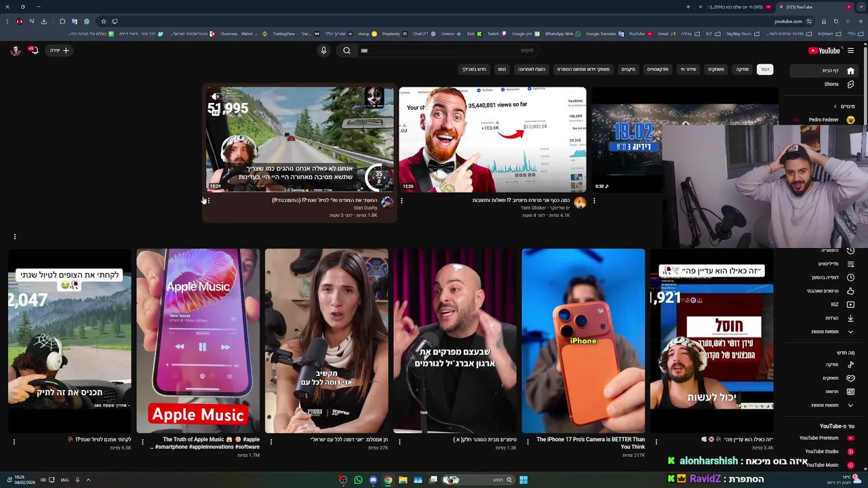Expand the subscriptions 'מינויים' section chevron
Image resolution: width=868 pixels, height=488 pixels.
835,106
